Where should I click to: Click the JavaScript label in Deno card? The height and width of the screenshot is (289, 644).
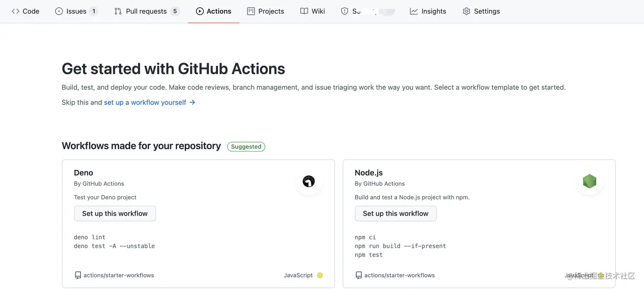click(298, 275)
